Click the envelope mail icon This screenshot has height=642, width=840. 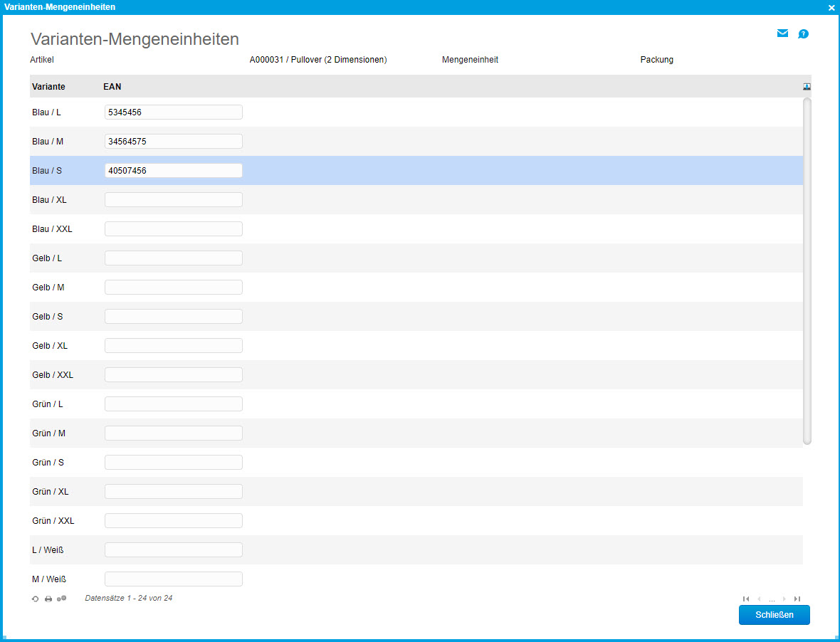782,33
